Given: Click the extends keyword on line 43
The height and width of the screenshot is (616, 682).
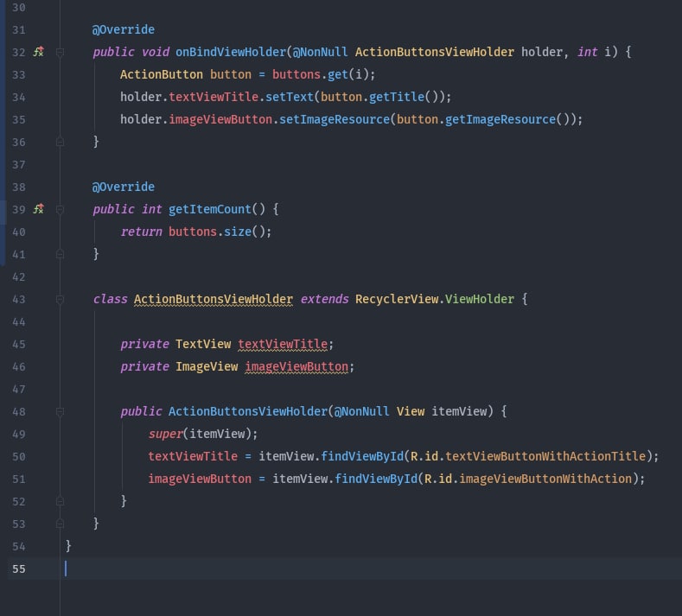Looking at the screenshot, I should [324, 299].
